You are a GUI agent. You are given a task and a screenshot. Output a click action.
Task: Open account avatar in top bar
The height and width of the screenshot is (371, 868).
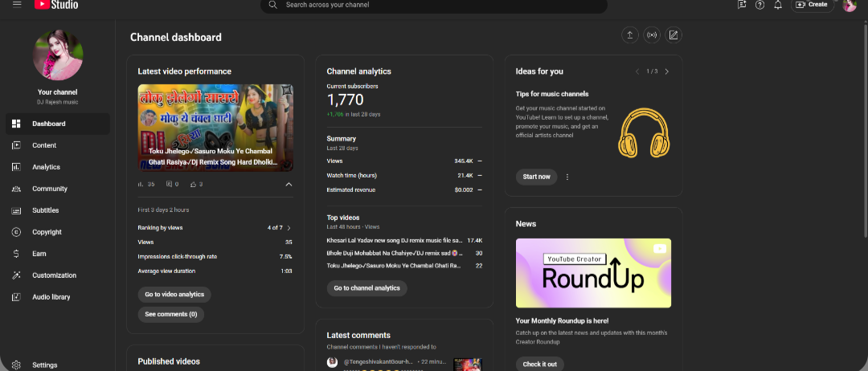click(x=850, y=5)
